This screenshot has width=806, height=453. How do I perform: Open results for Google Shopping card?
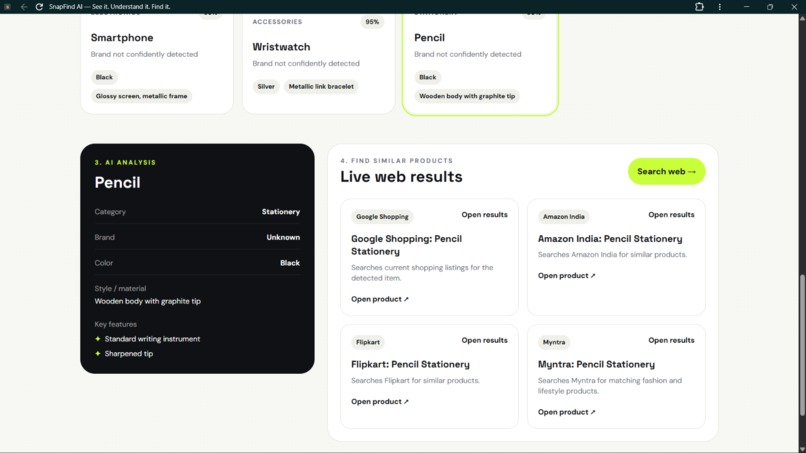[484, 215]
